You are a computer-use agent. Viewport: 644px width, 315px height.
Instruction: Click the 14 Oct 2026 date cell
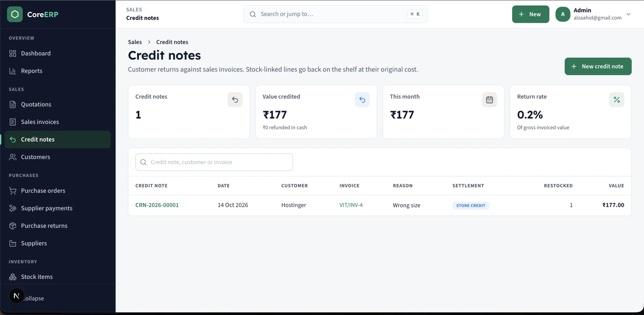click(x=233, y=205)
